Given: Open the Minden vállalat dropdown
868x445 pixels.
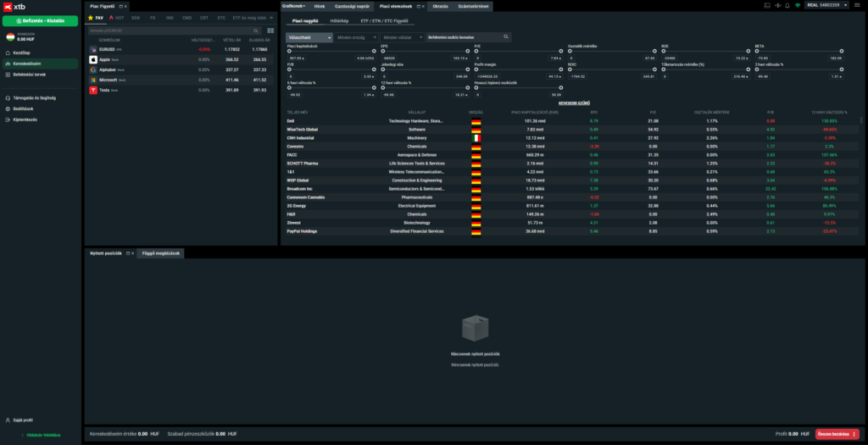Looking at the screenshot, I should point(403,37).
